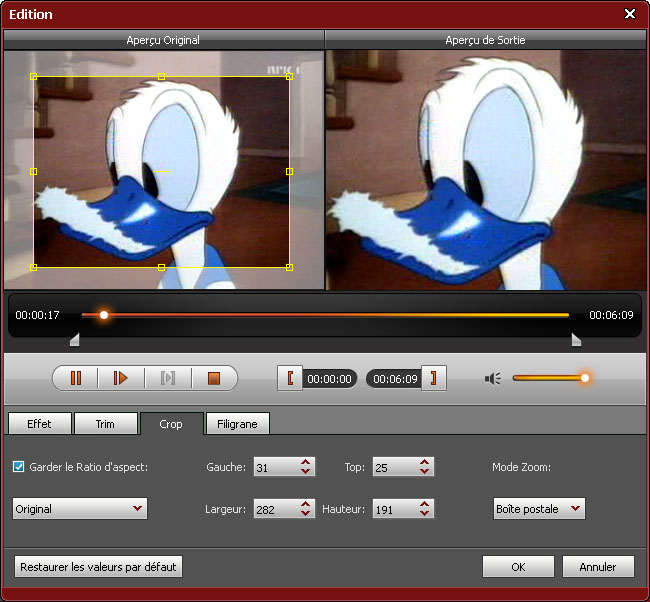Increase the Top value with up arrow
The height and width of the screenshot is (602, 650).
[424, 462]
